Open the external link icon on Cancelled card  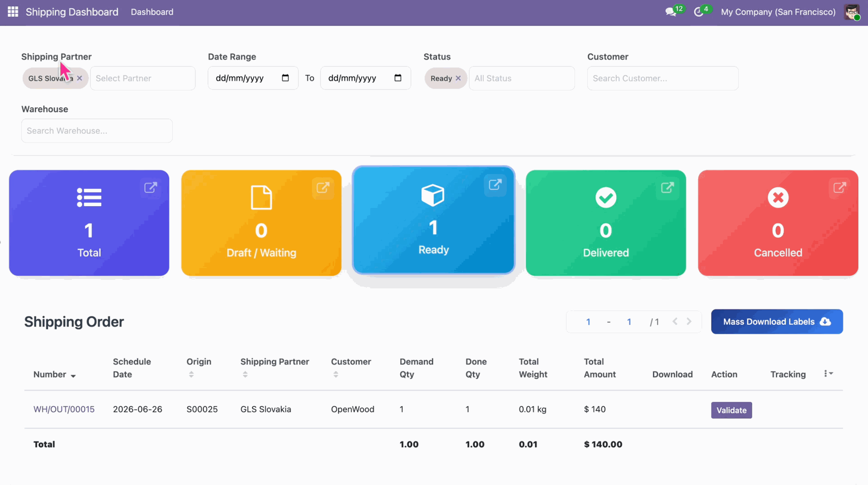pyautogui.click(x=840, y=188)
